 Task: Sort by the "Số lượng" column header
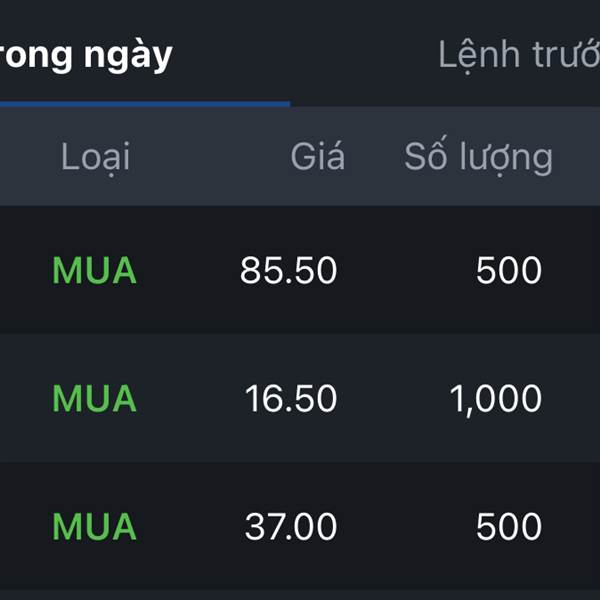[478, 156]
